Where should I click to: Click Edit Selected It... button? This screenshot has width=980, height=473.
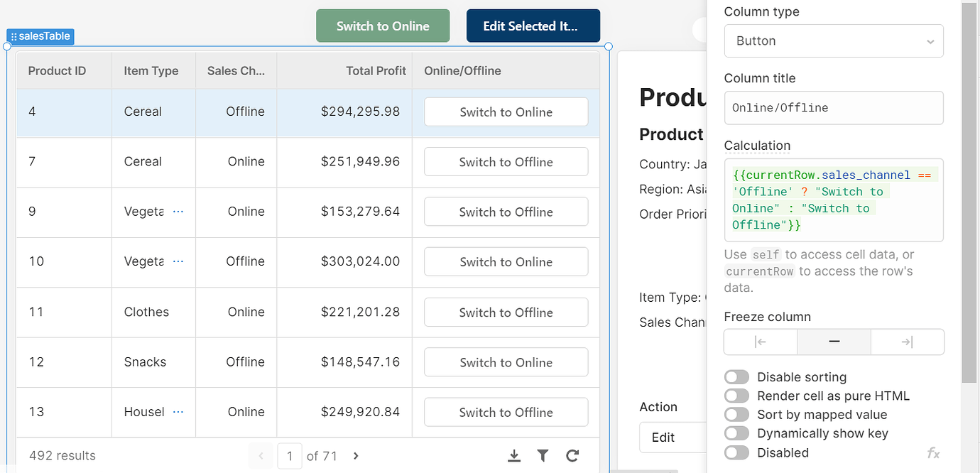(x=533, y=26)
